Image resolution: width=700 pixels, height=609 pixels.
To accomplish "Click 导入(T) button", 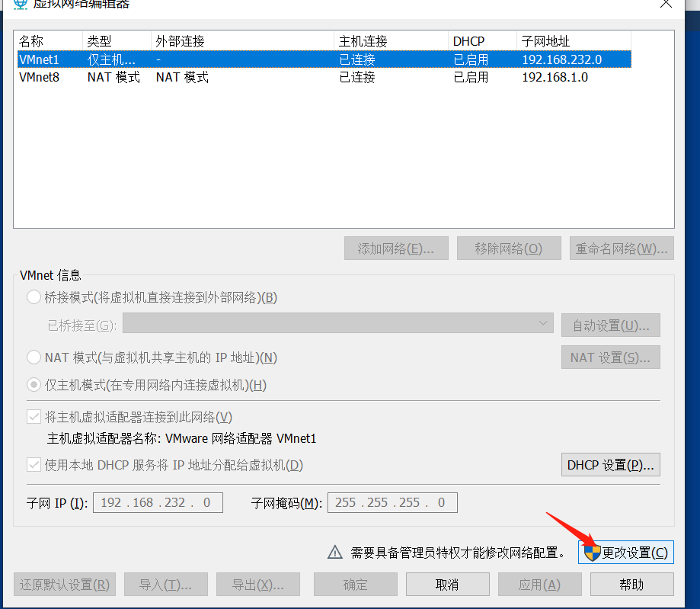I will coord(165,585).
